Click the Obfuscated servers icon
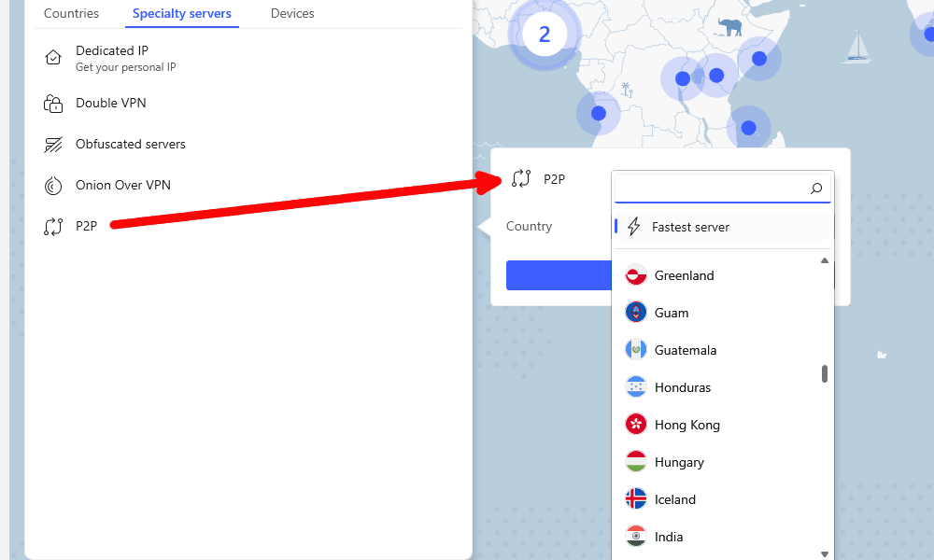This screenshot has width=934, height=560. [53, 145]
